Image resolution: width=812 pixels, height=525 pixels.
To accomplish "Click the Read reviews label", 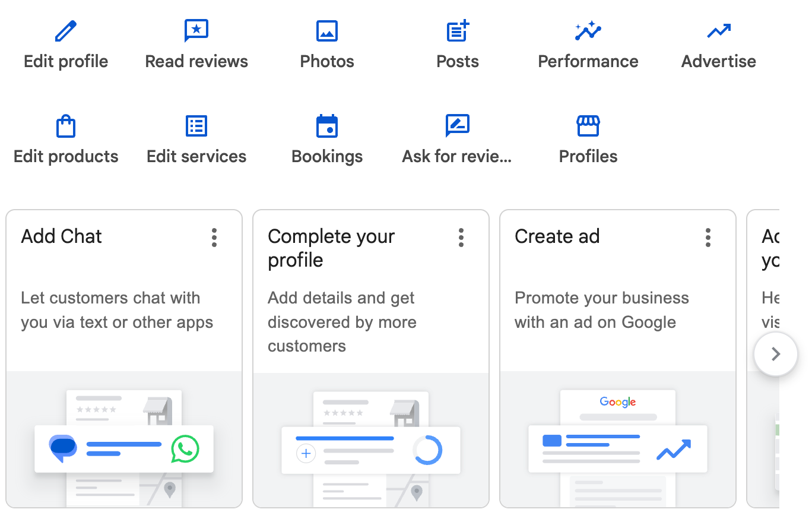I will point(196,62).
